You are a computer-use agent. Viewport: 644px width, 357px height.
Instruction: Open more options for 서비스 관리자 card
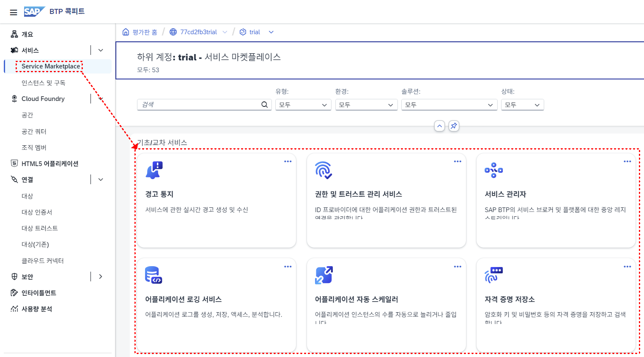click(x=628, y=161)
